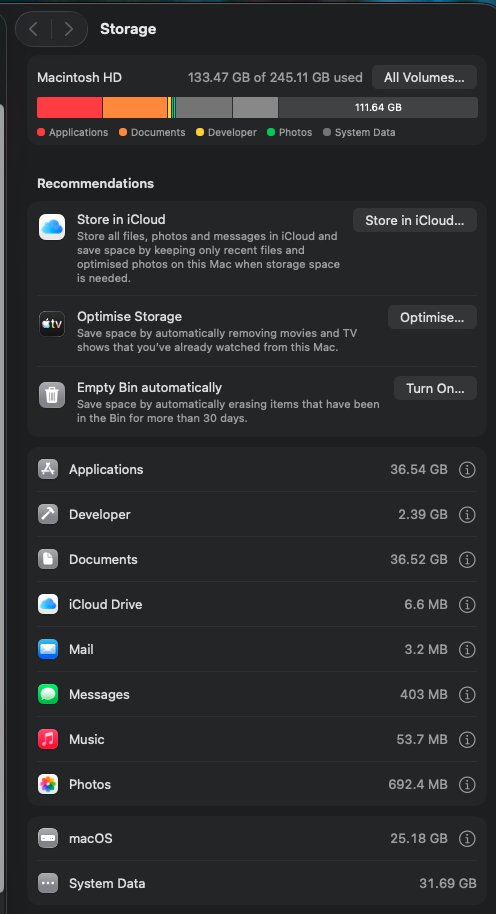Open info for Mail storage

tap(467, 649)
